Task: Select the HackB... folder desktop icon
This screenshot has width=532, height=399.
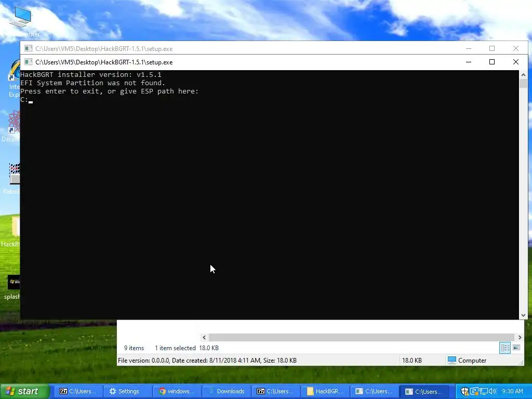Action: click(11, 231)
